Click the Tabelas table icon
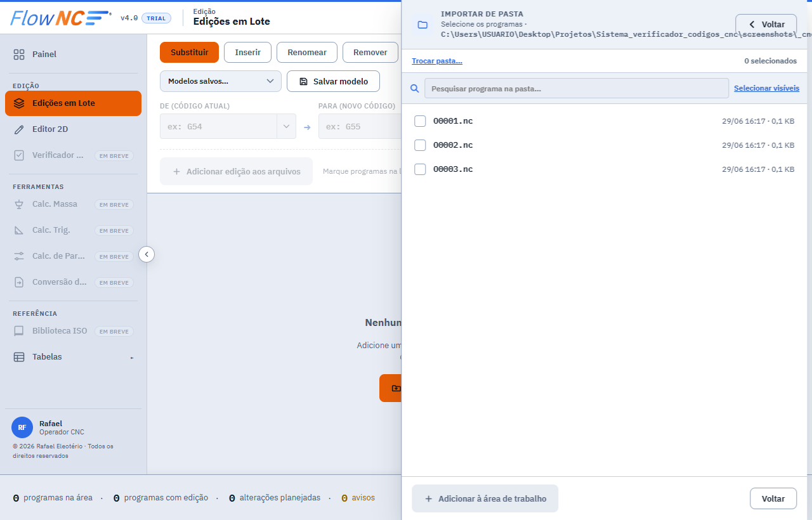The image size is (812, 520). [19, 357]
